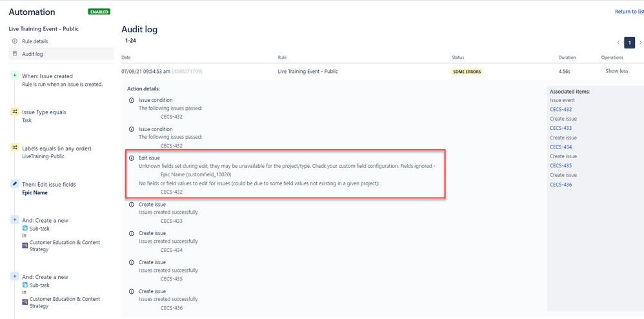
Task: Go to next audit log page arrow
Action: [640, 43]
